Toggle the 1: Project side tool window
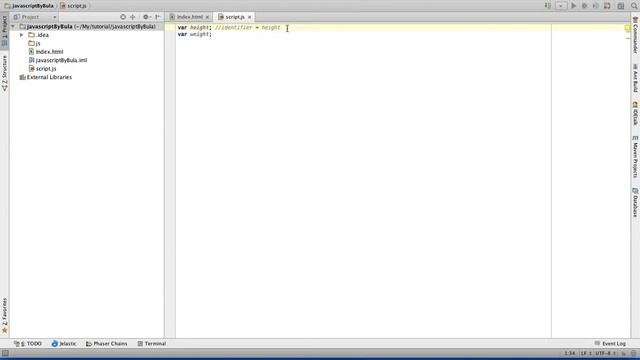Viewport: 640px width, 360px height. [4, 31]
